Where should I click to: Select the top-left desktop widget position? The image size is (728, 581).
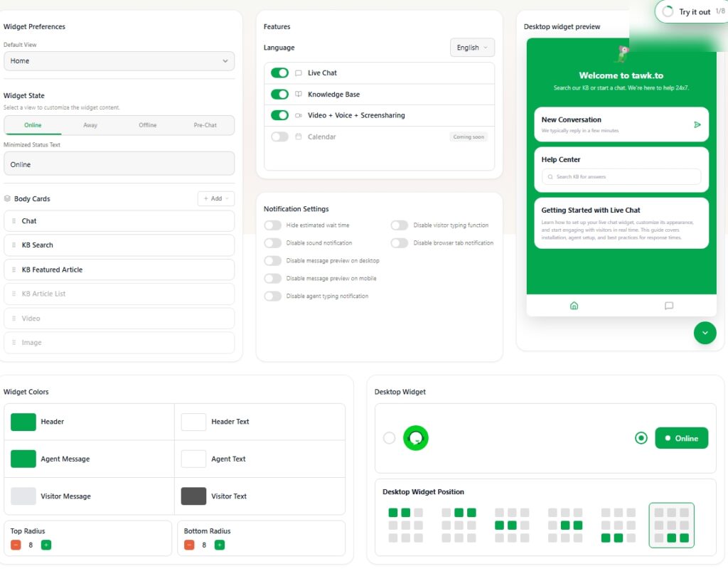[x=406, y=526]
